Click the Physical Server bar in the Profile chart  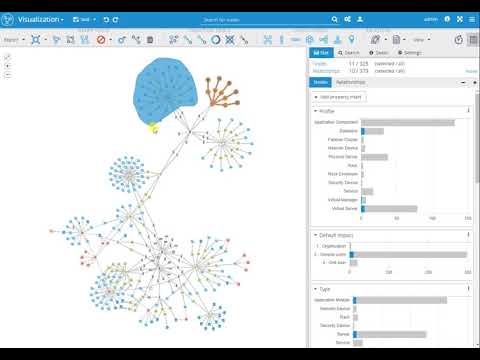(x=374, y=157)
